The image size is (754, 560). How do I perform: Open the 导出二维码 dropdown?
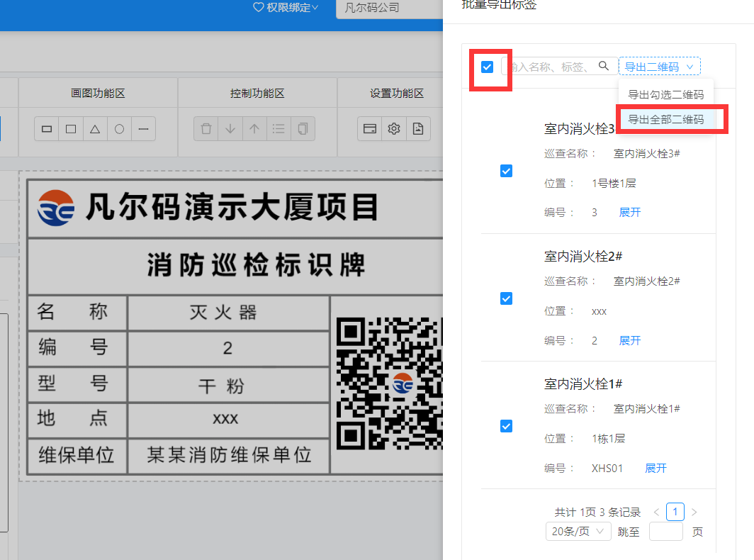(x=659, y=67)
